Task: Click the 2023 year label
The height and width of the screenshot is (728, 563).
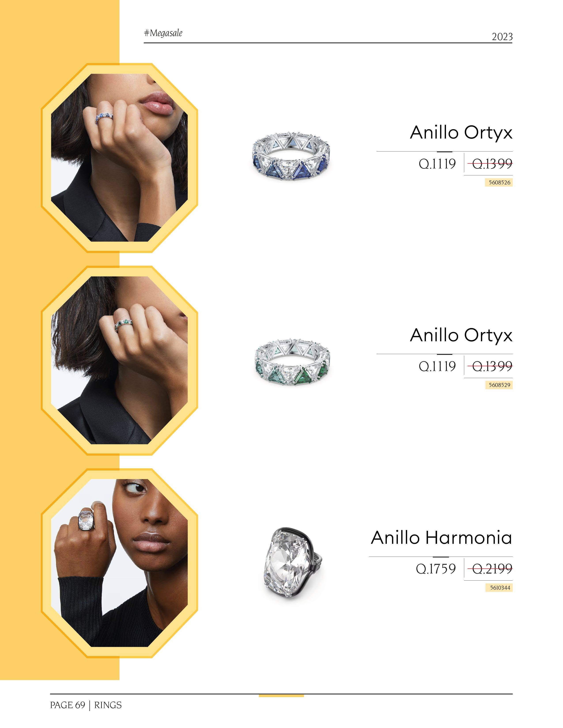Action: [502, 37]
